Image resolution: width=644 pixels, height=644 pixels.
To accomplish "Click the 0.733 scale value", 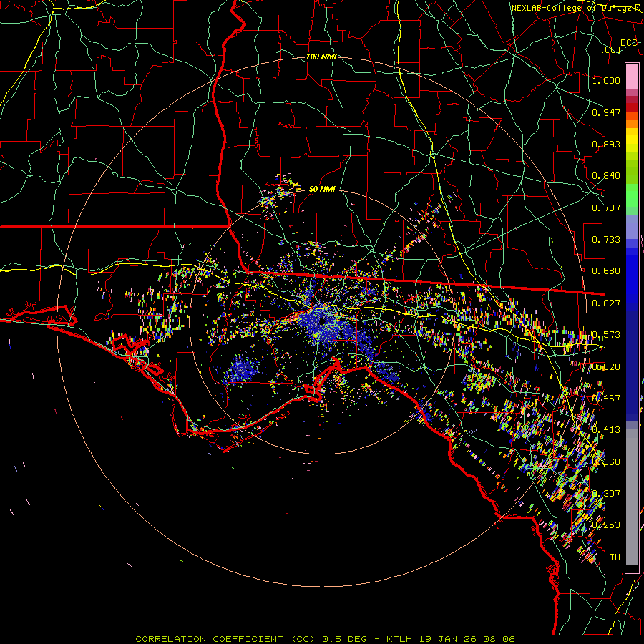I will pos(606,240).
